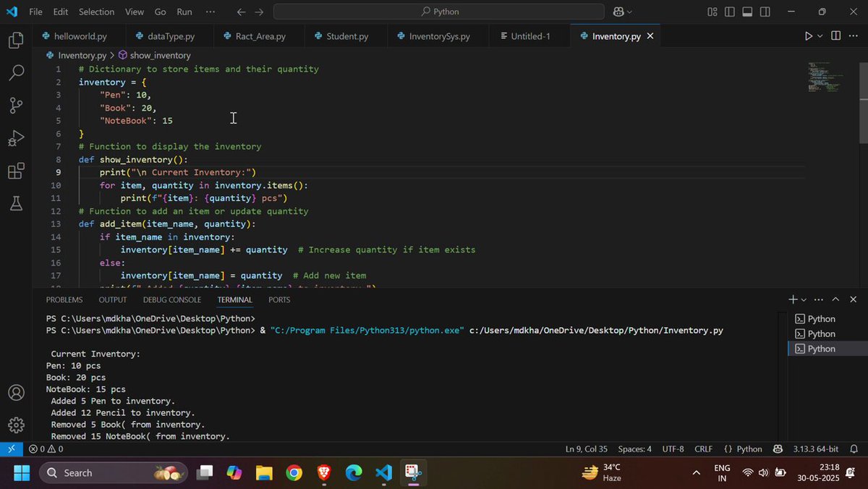
Task: Maximize the panel with the up chevron
Action: (836, 299)
